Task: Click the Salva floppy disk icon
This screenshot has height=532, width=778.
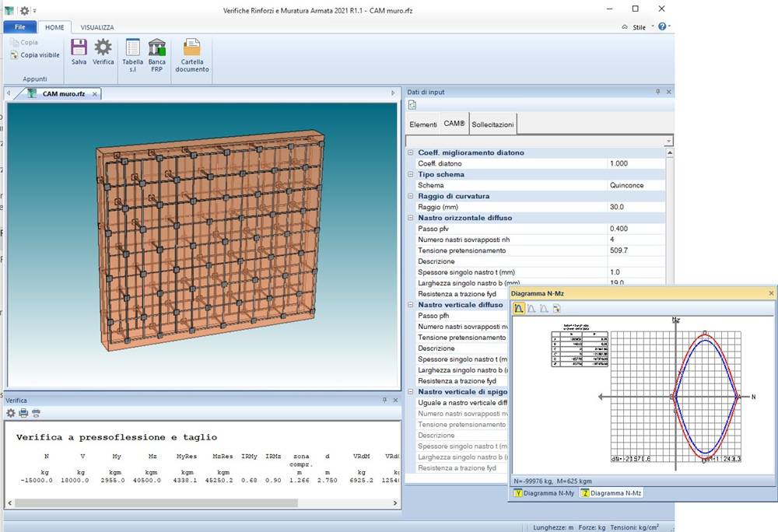Action: click(79, 47)
